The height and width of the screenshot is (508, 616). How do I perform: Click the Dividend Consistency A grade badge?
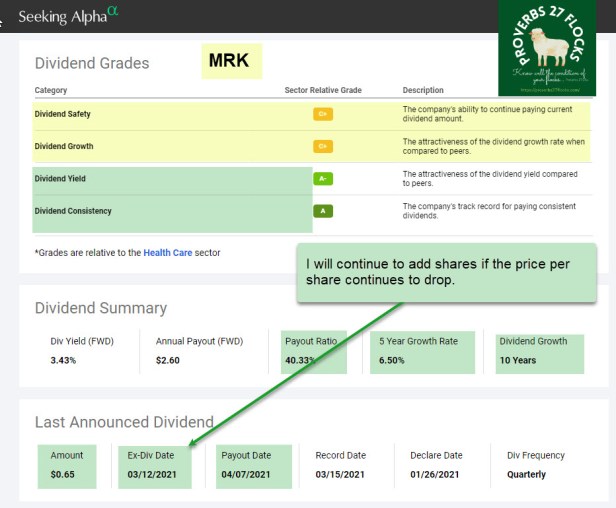[323, 211]
